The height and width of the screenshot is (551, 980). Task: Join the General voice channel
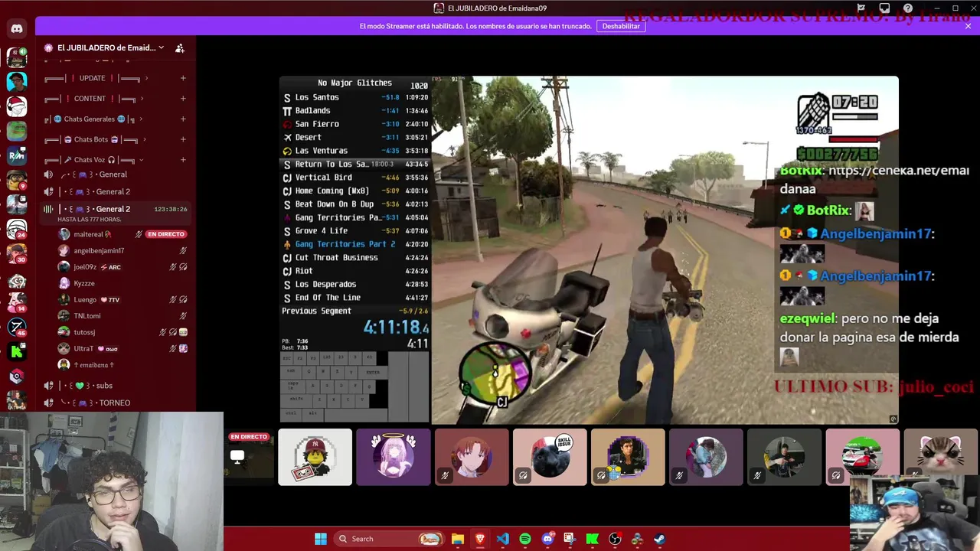[116, 174]
